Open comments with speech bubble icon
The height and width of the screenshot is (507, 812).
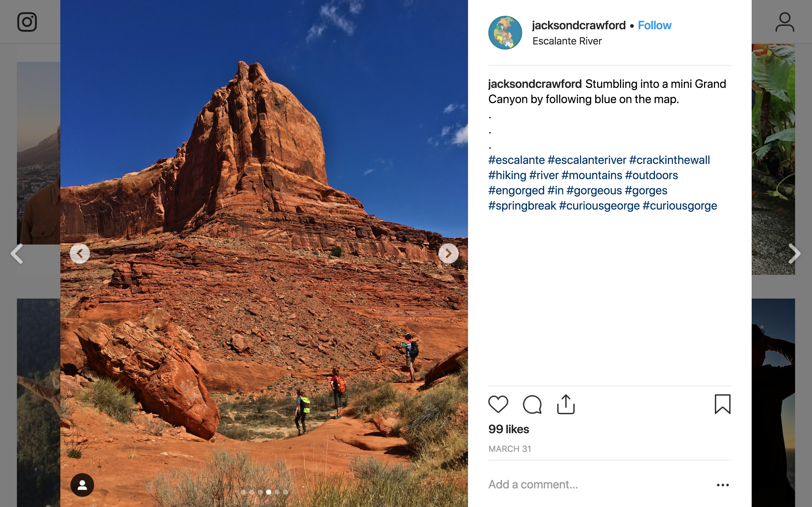coord(532,404)
